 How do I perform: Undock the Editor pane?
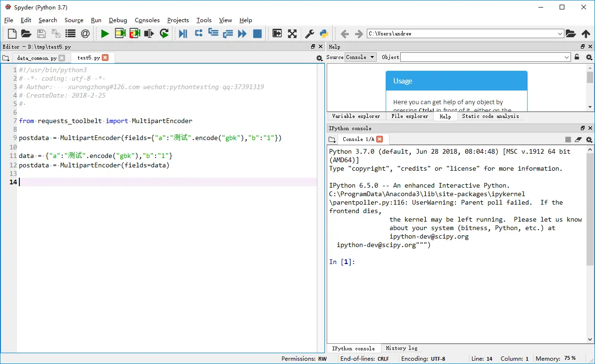[313, 47]
